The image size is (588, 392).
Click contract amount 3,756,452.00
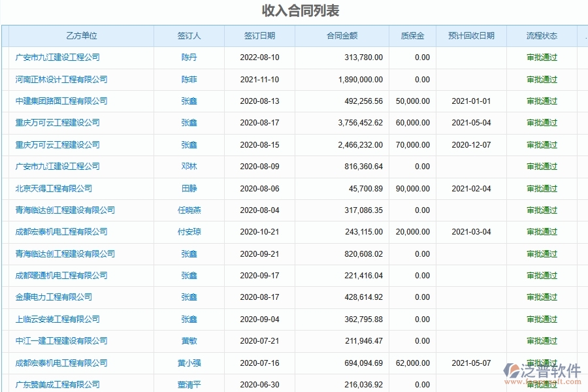359,123
